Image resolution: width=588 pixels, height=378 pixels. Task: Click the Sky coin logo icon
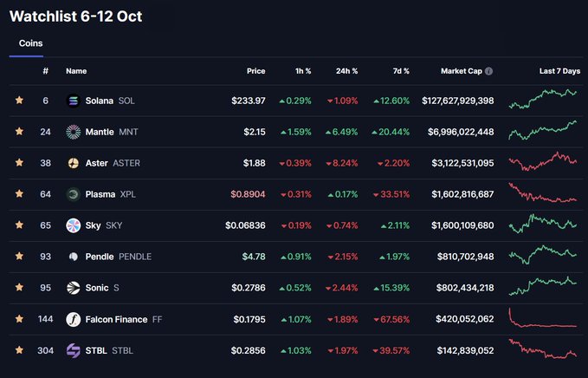73,225
